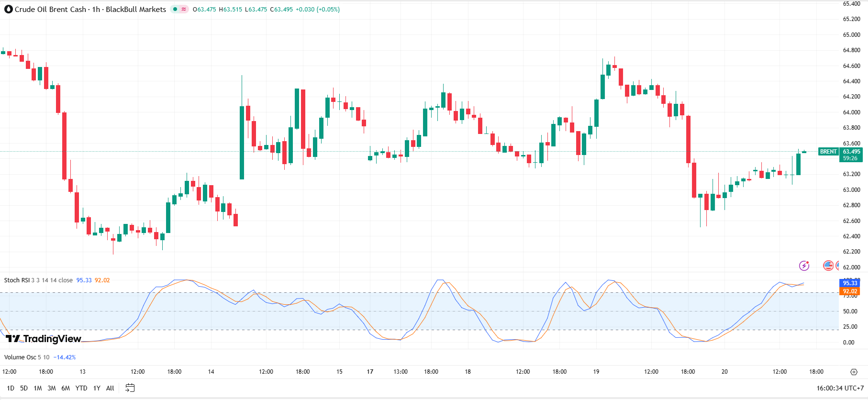Select the 1D time range
Viewport: 868px width, 400px height.
point(11,388)
